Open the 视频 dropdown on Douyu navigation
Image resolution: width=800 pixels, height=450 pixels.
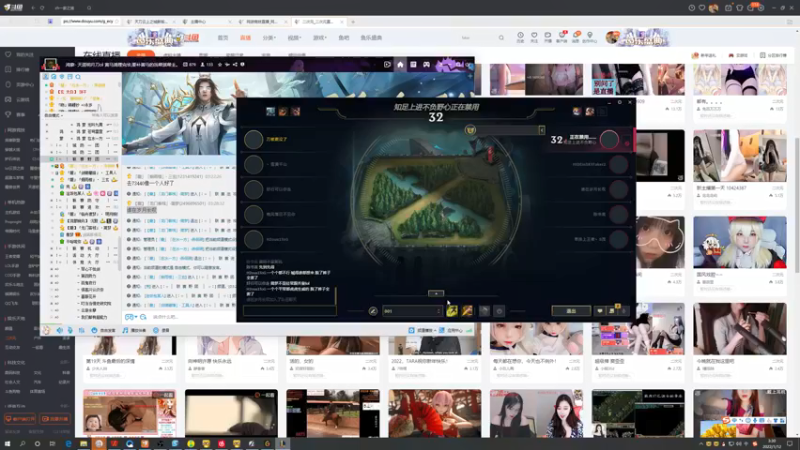(x=294, y=38)
